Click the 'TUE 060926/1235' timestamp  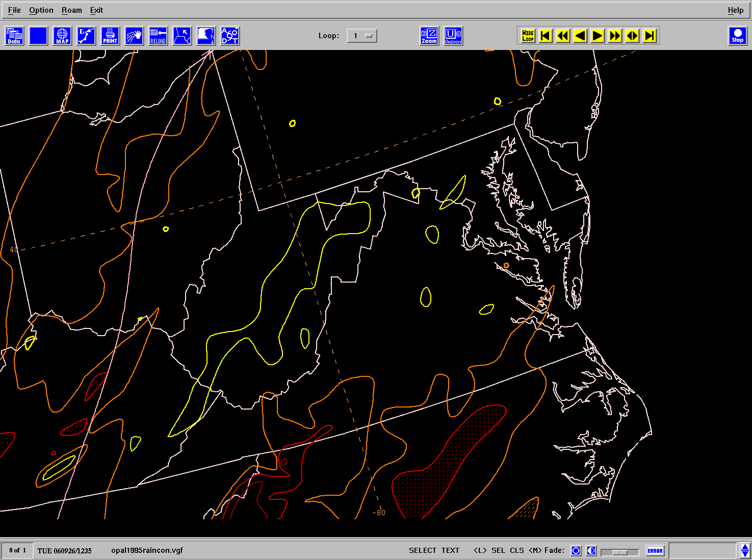(65, 551)
